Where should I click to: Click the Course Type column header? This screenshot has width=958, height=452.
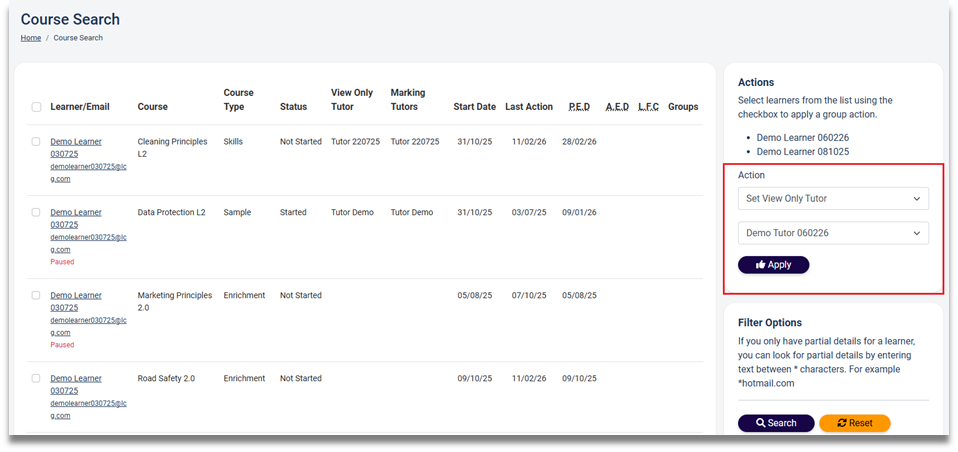[x=238, y=100]
